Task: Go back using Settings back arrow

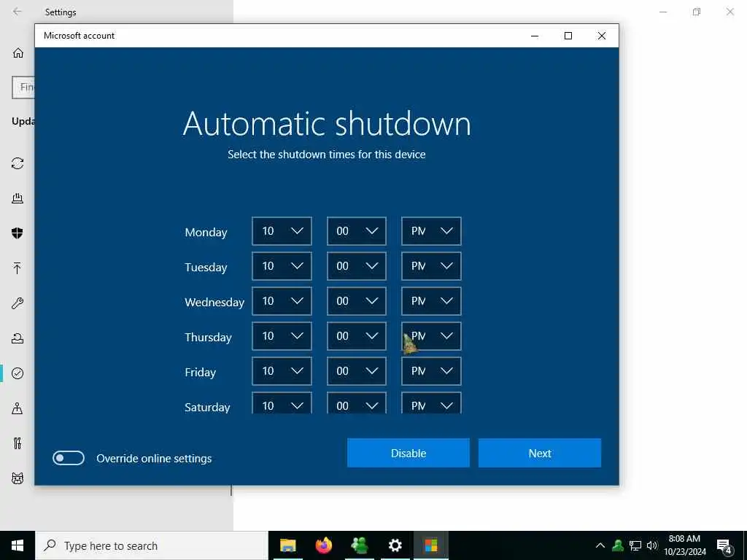Action: (x=18, y=12)
